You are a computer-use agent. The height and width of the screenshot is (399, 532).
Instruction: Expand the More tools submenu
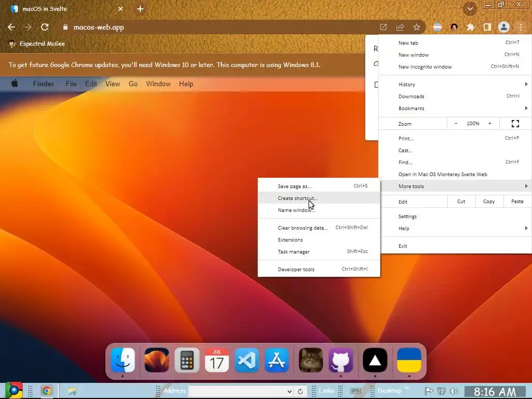pos(455,186)
